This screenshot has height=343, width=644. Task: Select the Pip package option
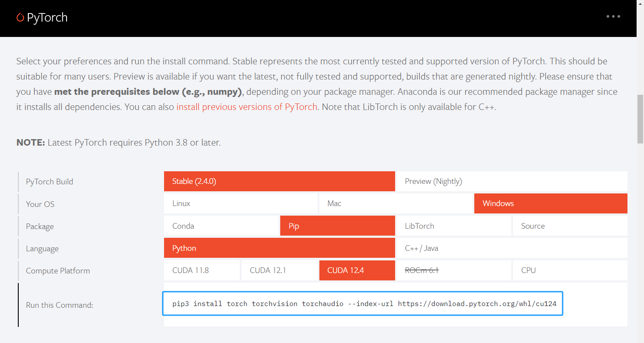(337, 226)
